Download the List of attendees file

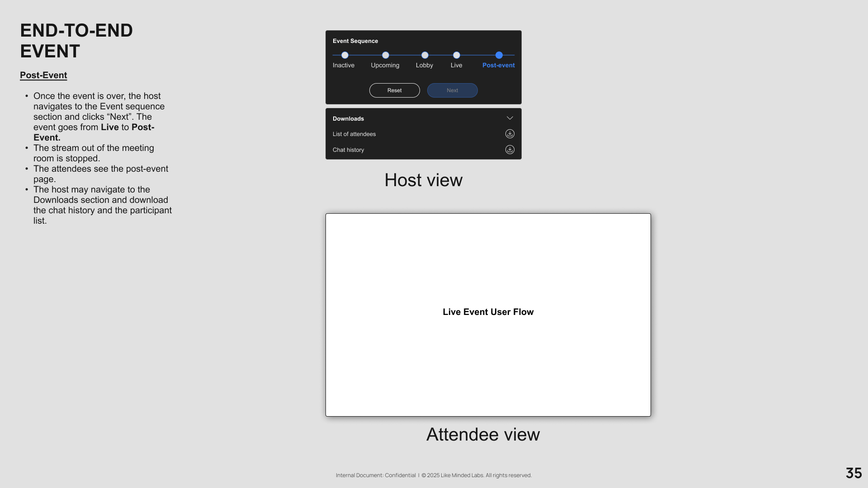509,134
